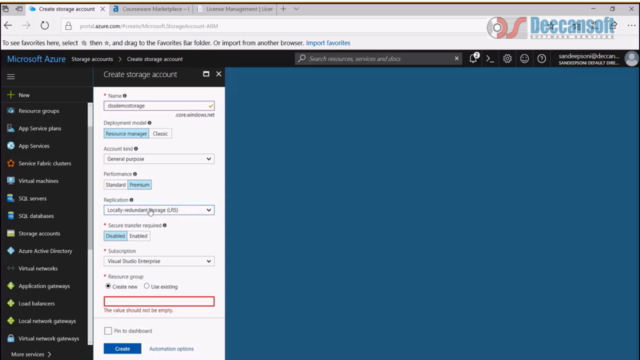This screenshot has height=360, width=640.
Task: Click the Application gateways icon
Action: [x=11, y=286]
